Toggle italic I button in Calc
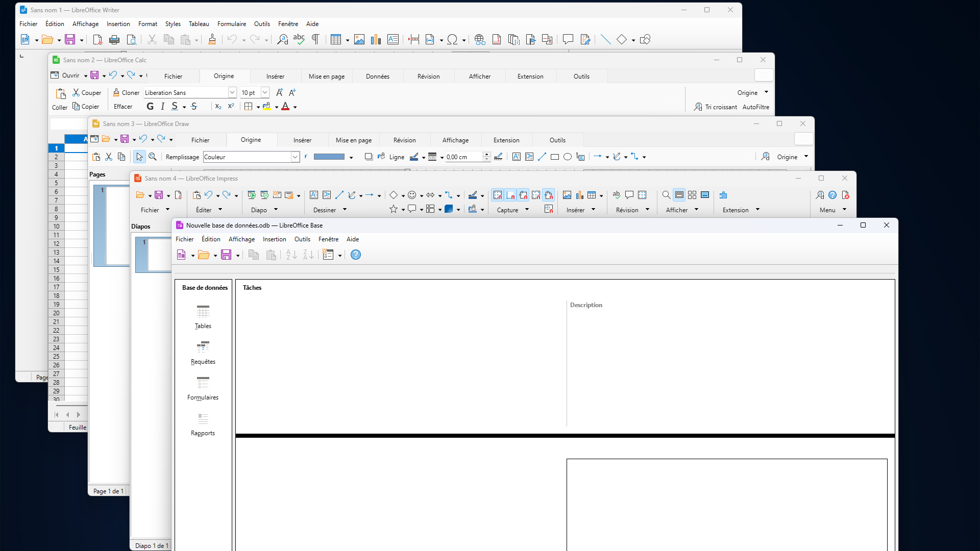The width and height of the screenshot is (980, 551). click(x=162, y=106)
